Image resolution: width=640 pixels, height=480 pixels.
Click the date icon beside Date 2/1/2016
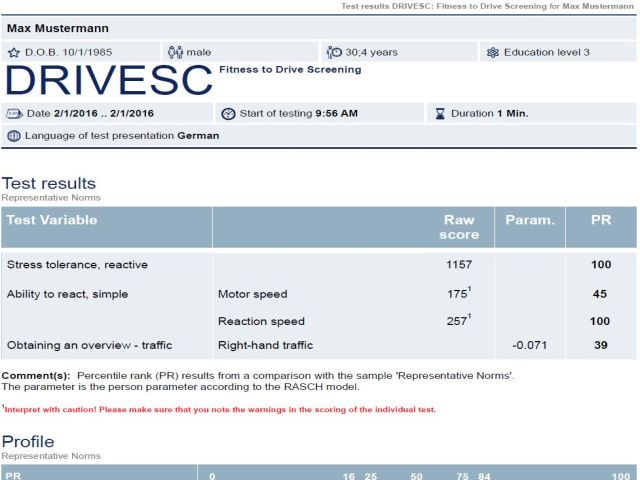(14, 113)
